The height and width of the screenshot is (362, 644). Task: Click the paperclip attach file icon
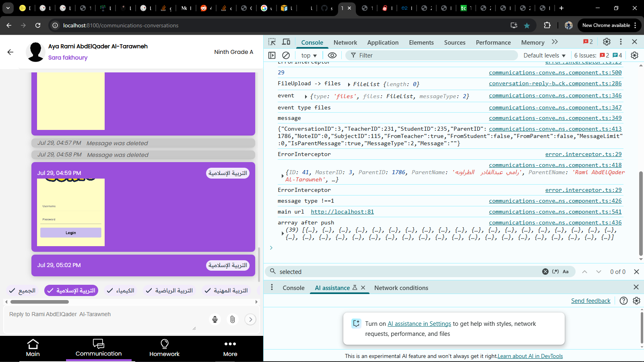click(x=233, y=319)
